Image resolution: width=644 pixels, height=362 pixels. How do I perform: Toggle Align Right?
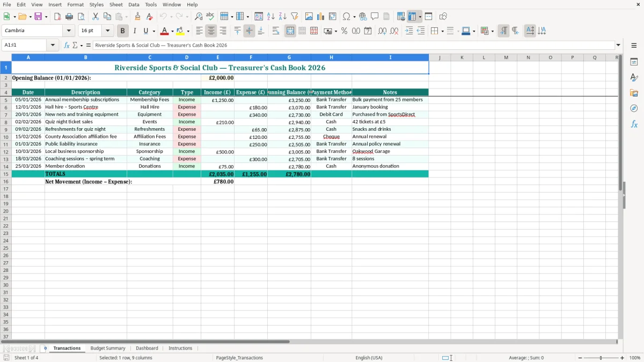tap(223, 31)
